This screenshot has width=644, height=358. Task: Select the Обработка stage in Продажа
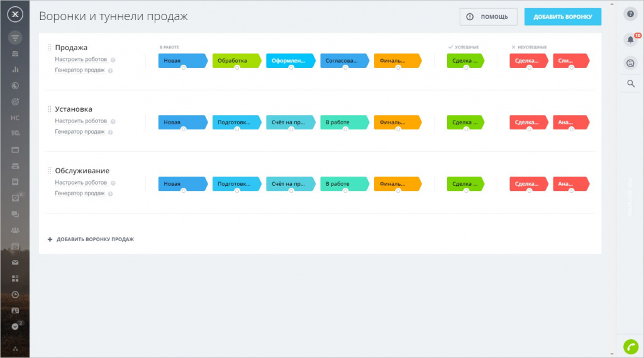236,61
